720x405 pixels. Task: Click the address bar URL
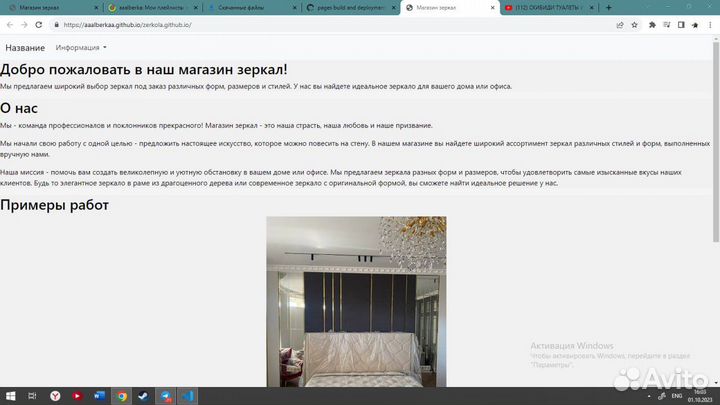click(x=128, y=25)
